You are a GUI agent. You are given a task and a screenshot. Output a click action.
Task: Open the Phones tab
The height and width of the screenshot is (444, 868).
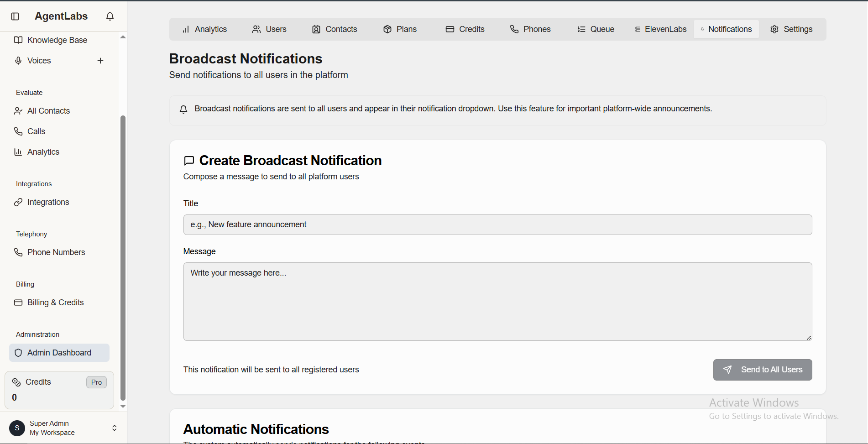click(x=530, y=29)
